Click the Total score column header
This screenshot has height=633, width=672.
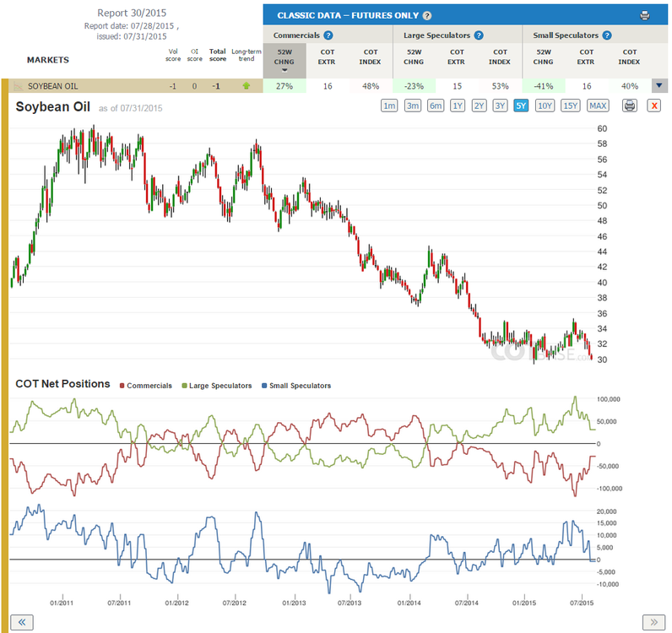[218, 55]
